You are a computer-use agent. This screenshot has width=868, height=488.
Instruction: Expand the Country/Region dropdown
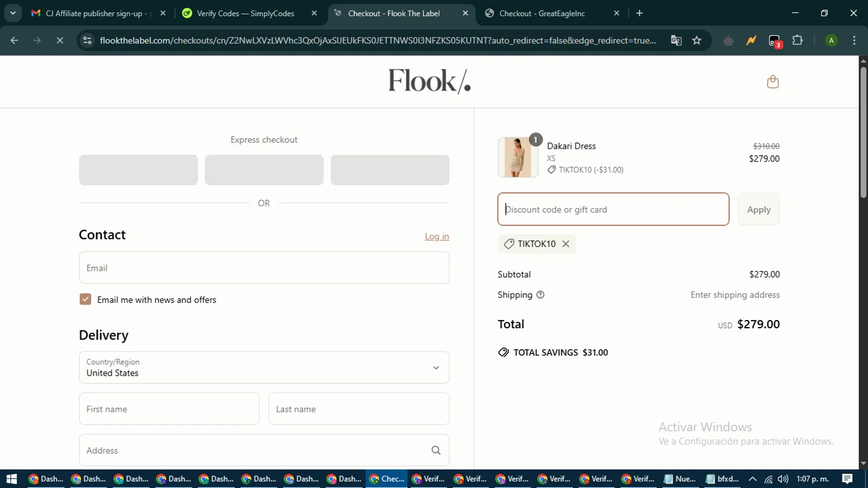[x=264, y=368]
